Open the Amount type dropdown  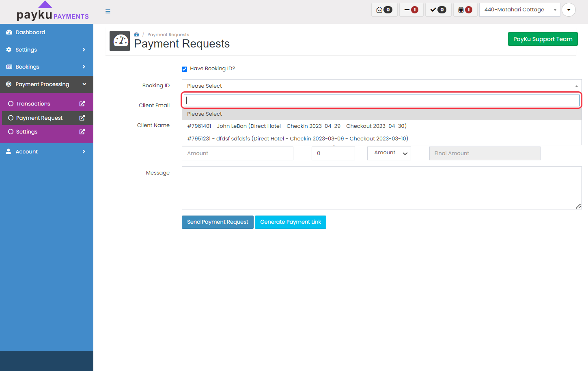coord(389,153)
